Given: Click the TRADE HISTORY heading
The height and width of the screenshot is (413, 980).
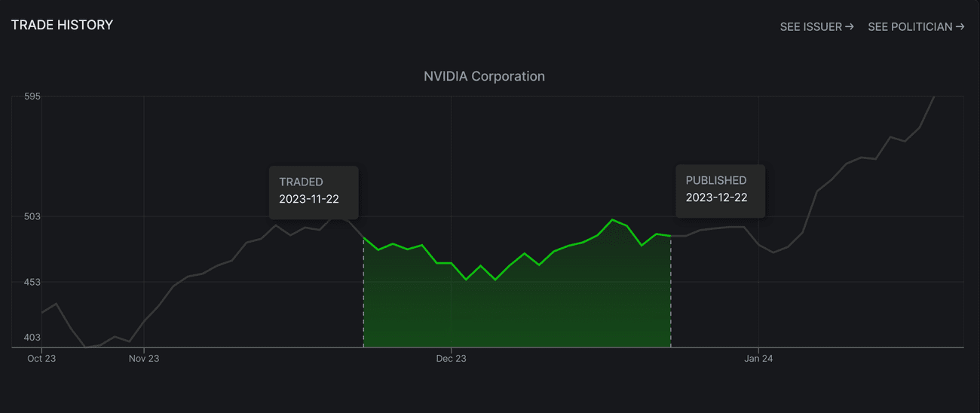Looking at the screenshot, I should (x=62, y=25).
